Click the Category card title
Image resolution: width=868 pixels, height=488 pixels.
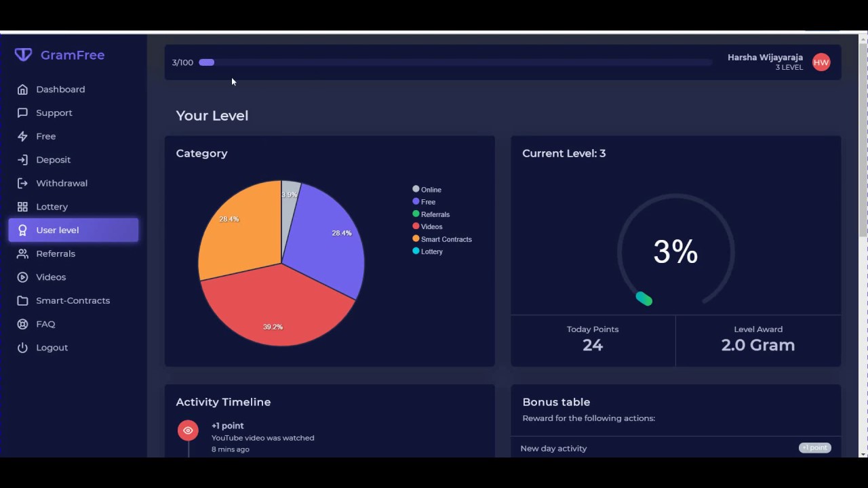point(201,153)
